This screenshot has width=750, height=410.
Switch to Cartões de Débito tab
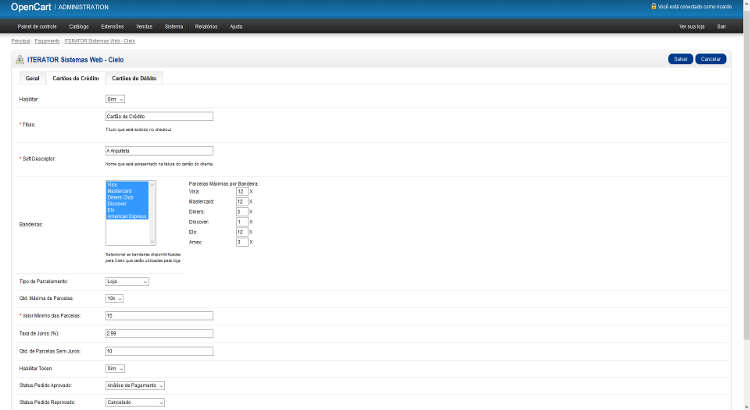point(134,78)
